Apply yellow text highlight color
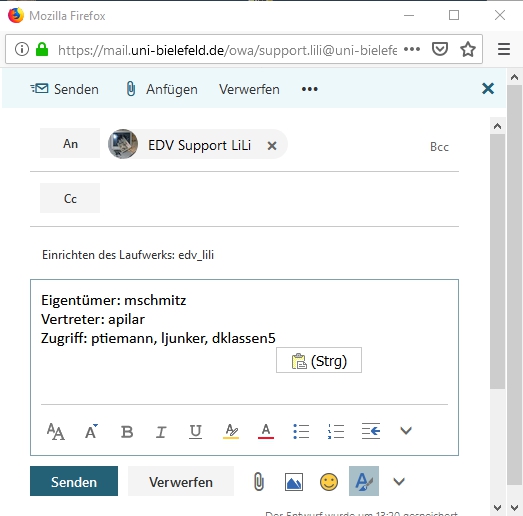Screen dimensions: 523x516 231,432
